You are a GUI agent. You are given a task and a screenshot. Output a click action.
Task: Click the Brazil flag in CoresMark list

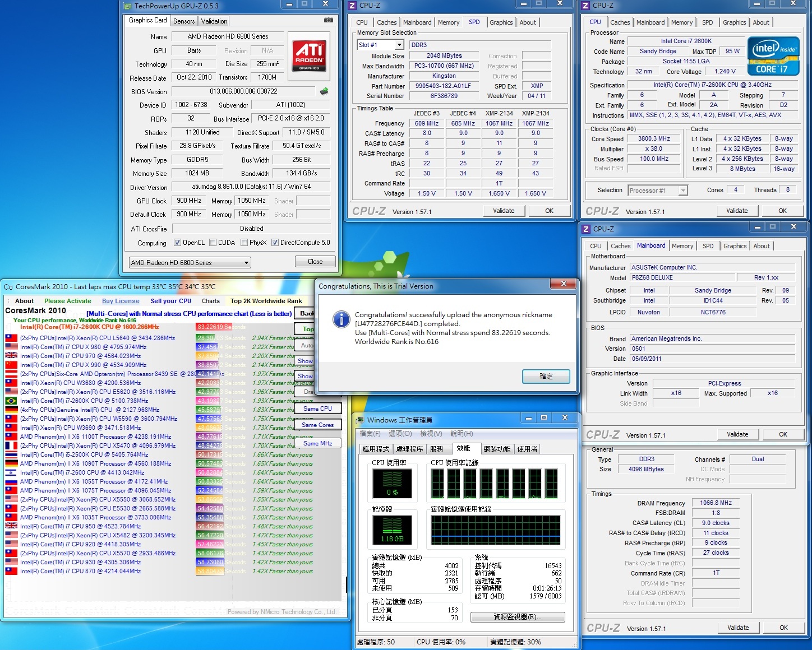click(x=11, y=401)
